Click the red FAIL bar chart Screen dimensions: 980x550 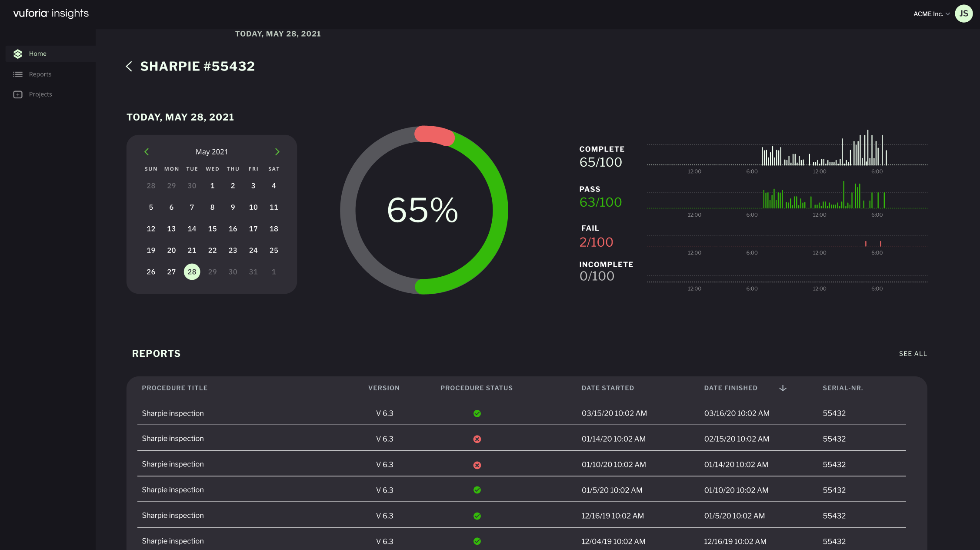pos(787,241)
